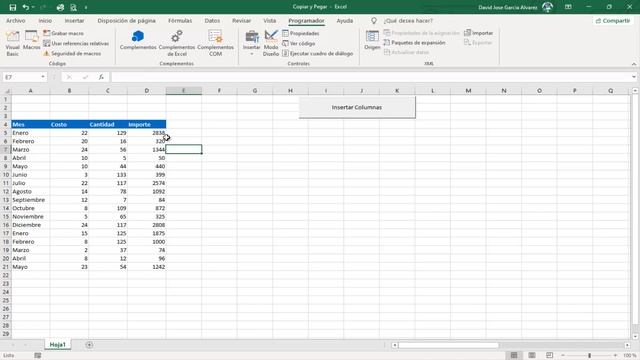This screenshot has height=360, width=640.
Task: Click the horizontal scrollbar
Action: click(449, 345)
